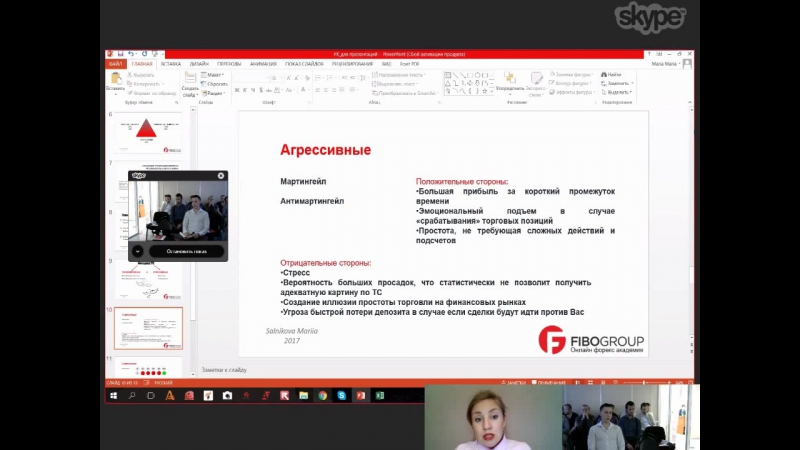
Task: Click the New Slide (Создать слайд) icon
Action: (190, 78)
